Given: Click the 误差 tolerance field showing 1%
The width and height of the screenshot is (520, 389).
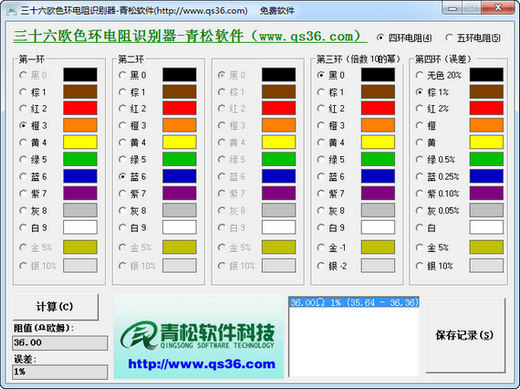Looking at the screenshot, I should [x=60, y=372].
